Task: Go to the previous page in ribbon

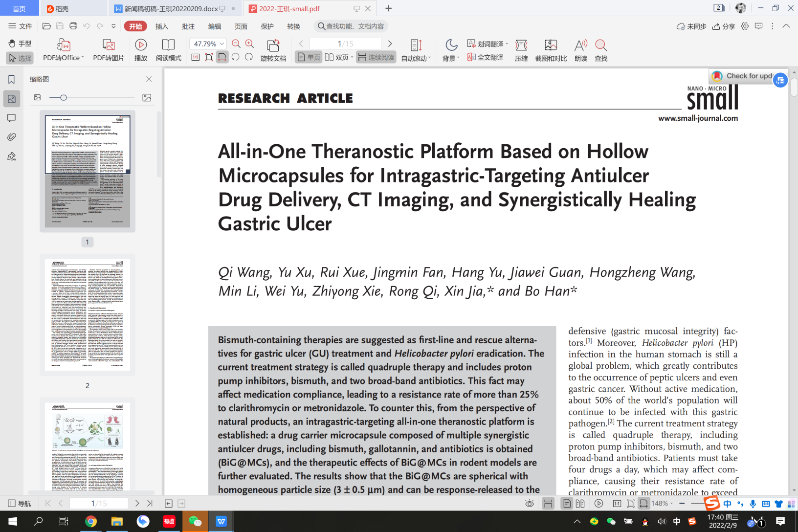Action: point(301,44)
